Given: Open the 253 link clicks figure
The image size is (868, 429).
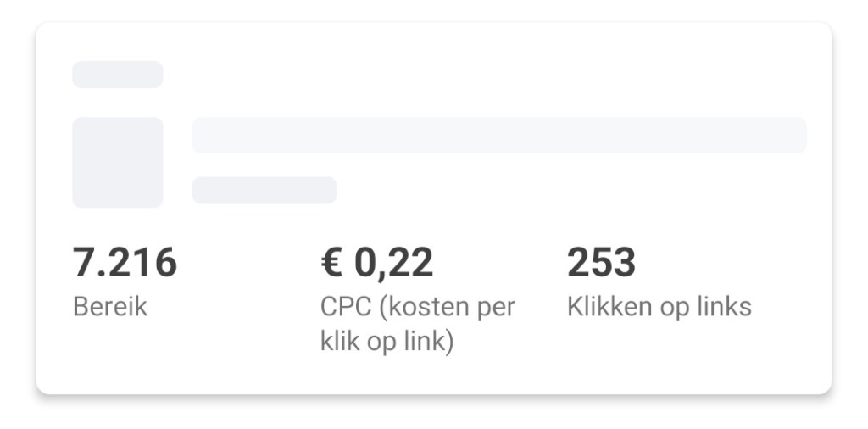Looking at the screenshot, I should [x=601, y=263].
